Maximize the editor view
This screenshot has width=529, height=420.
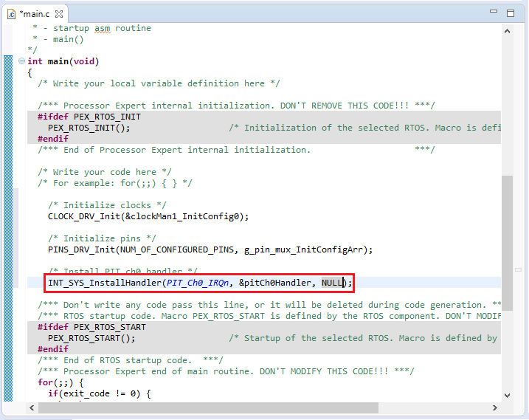(511, 13)
